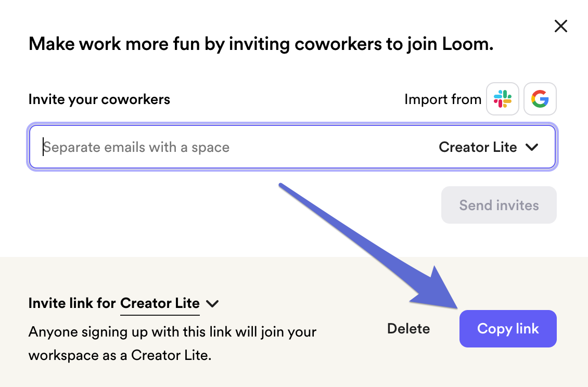This screenshot has width=588, height=387.
Task: Click the dialog heading about inviting coworkers
Action: coord(261,44)
